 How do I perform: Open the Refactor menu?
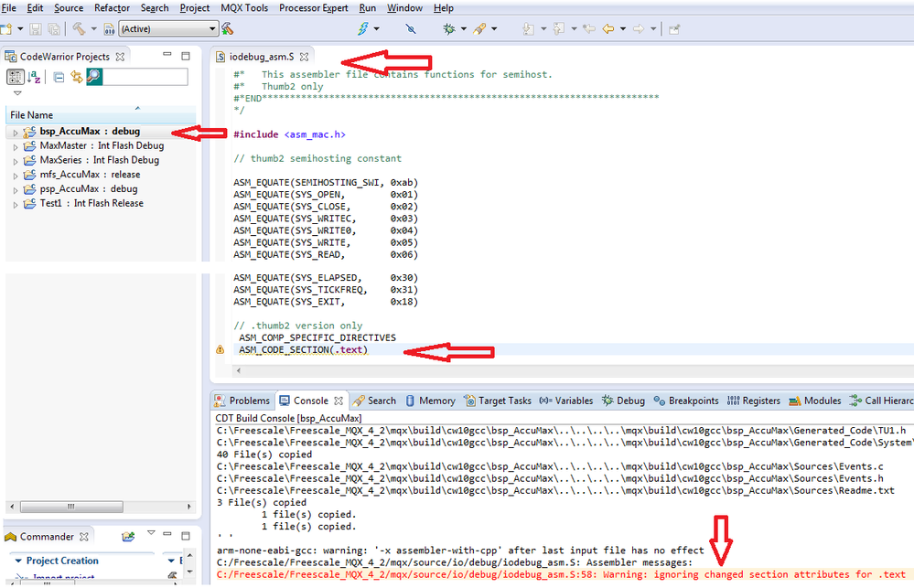[112, 8]
